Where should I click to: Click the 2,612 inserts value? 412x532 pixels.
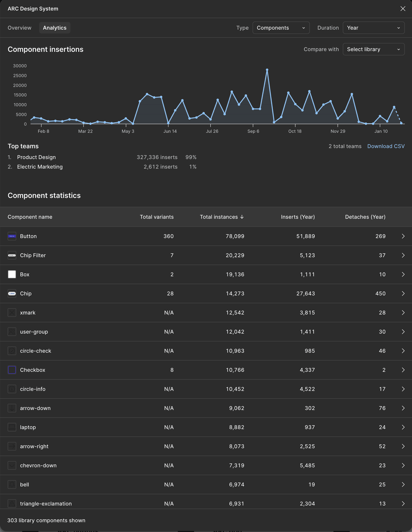point(160,167)
